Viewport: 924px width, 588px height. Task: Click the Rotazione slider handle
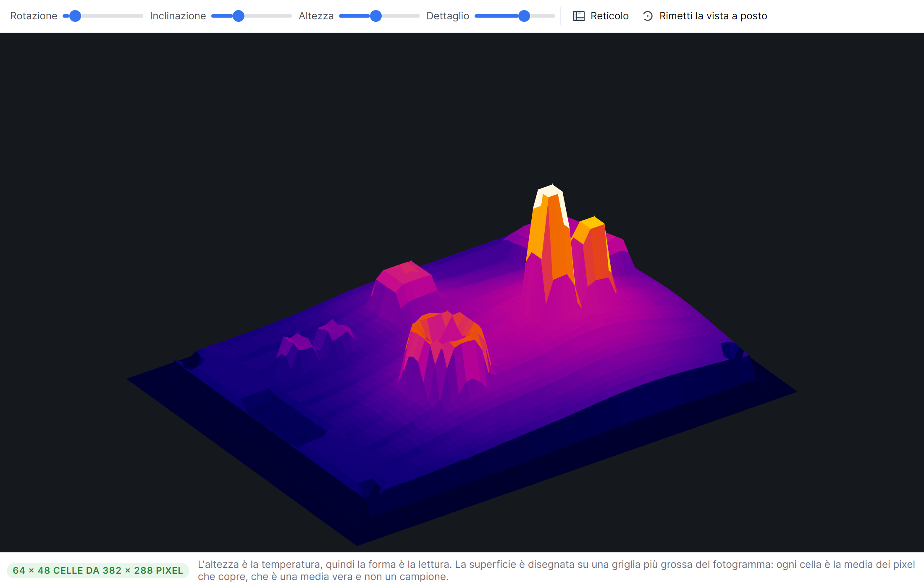(x=75, y=16)
